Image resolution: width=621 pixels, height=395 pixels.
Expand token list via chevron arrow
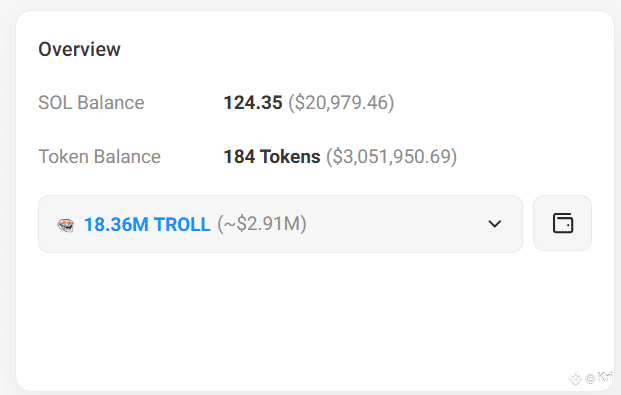494,224
